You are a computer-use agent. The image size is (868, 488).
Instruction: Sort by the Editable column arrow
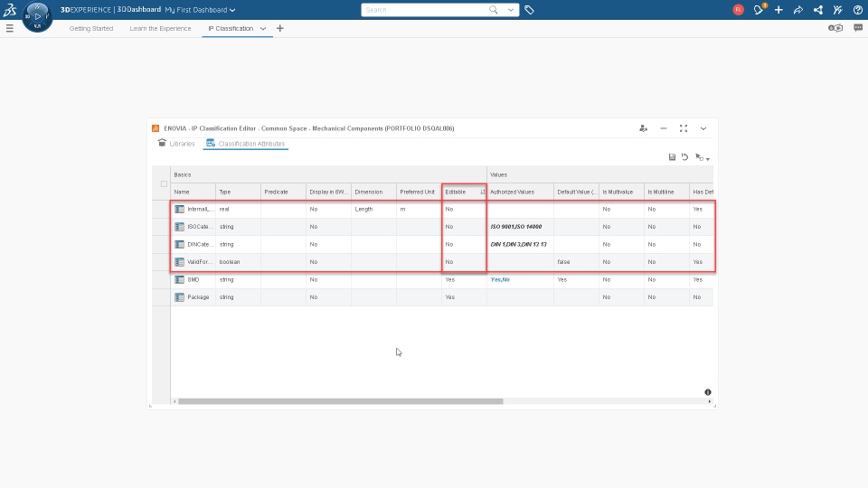point(483,192)
